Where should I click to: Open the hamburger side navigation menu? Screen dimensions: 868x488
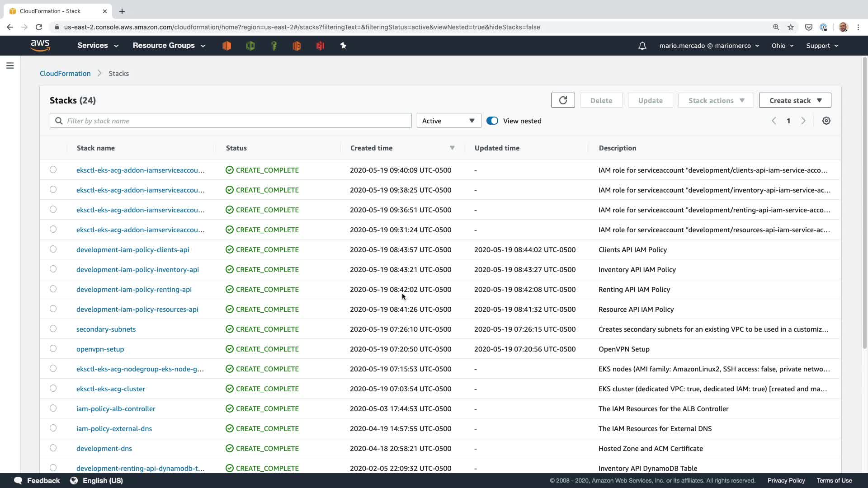point(10,66)
